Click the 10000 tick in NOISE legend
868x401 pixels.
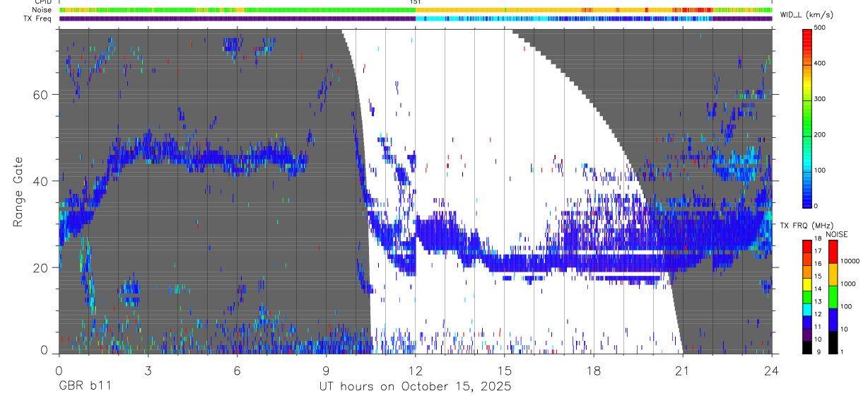(x=849, y=261)
